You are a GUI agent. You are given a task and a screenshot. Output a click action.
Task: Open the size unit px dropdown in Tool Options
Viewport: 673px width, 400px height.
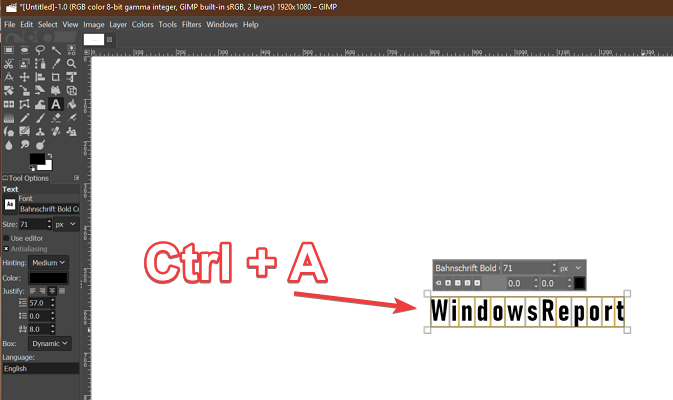(x=66, y=224)
